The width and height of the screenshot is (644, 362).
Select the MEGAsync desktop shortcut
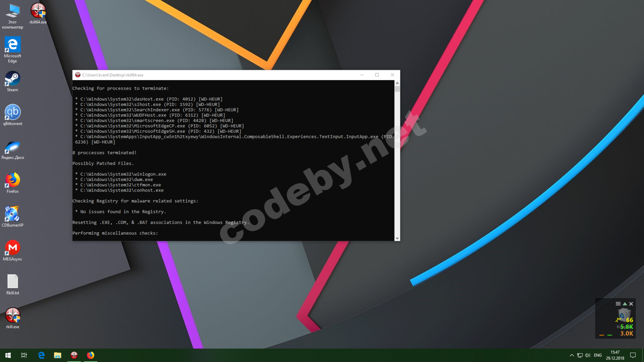coord(12,251)
